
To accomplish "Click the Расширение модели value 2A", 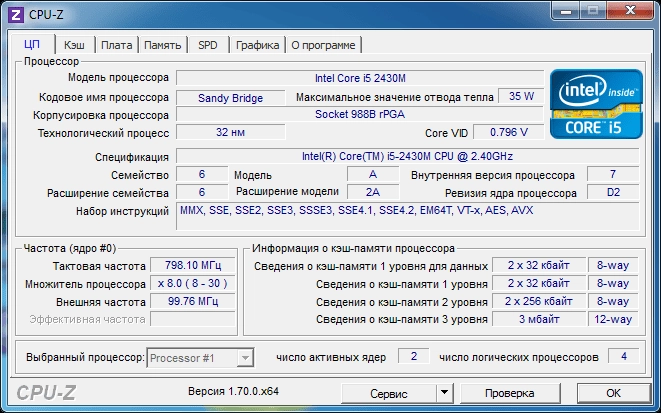I will pyautogui.click(x=373, y=192).
